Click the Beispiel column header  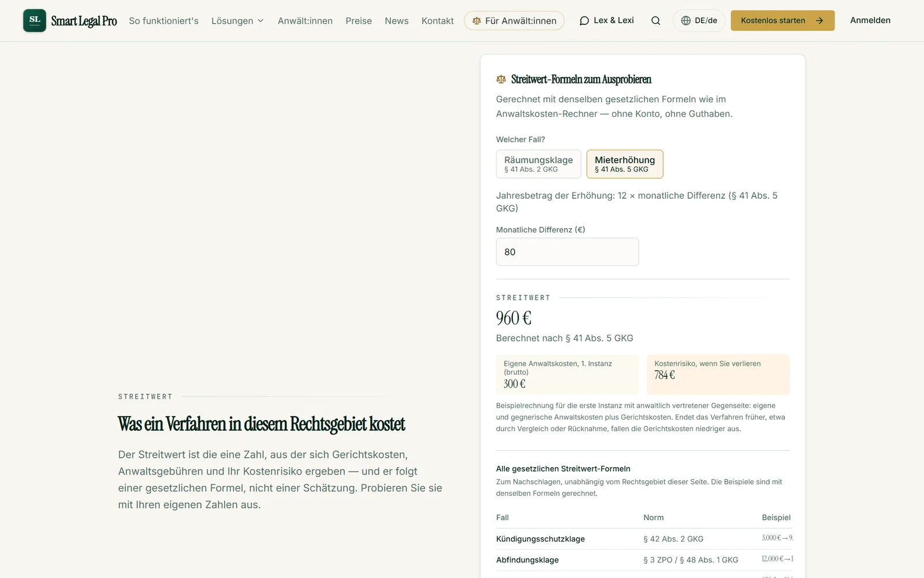[x=776, y=517]
